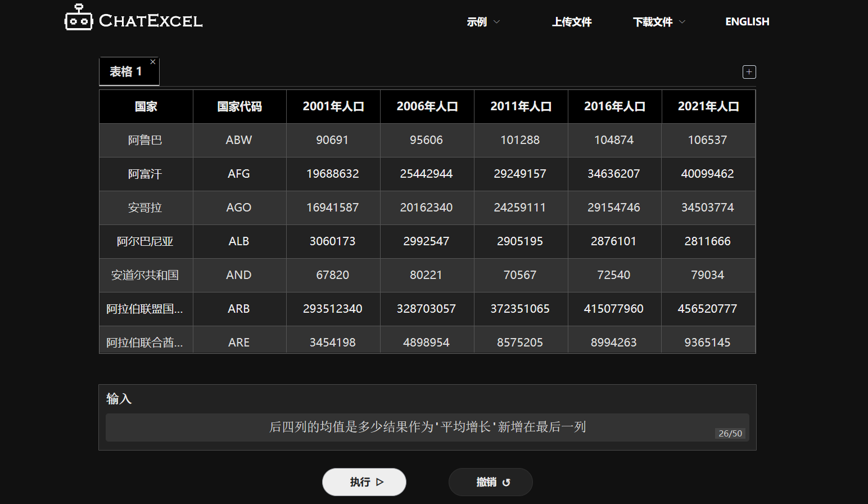Click the value 8575205
Image resolution: width=868 pixels, height=504 pixels.
(520, 343)
